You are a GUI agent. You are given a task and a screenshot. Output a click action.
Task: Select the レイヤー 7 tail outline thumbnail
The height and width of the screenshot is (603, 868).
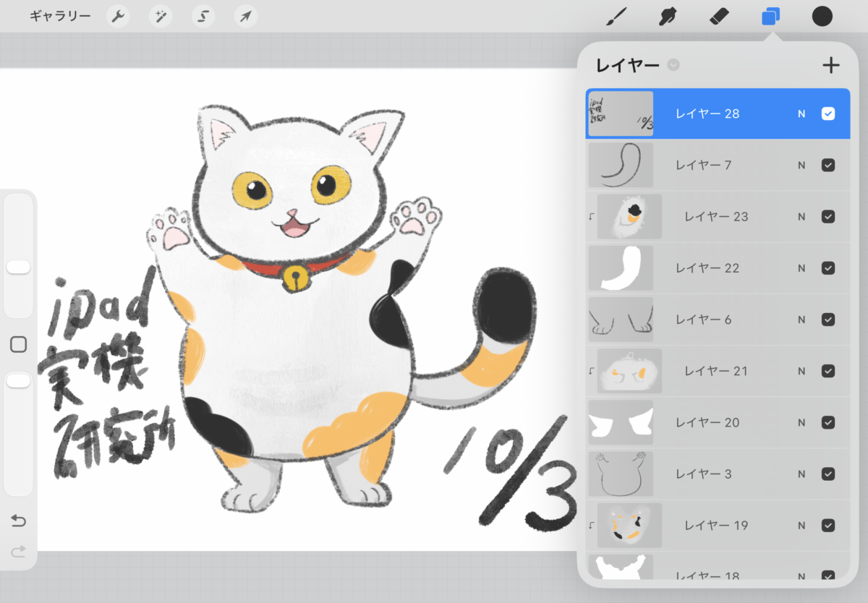click(621, 165)
